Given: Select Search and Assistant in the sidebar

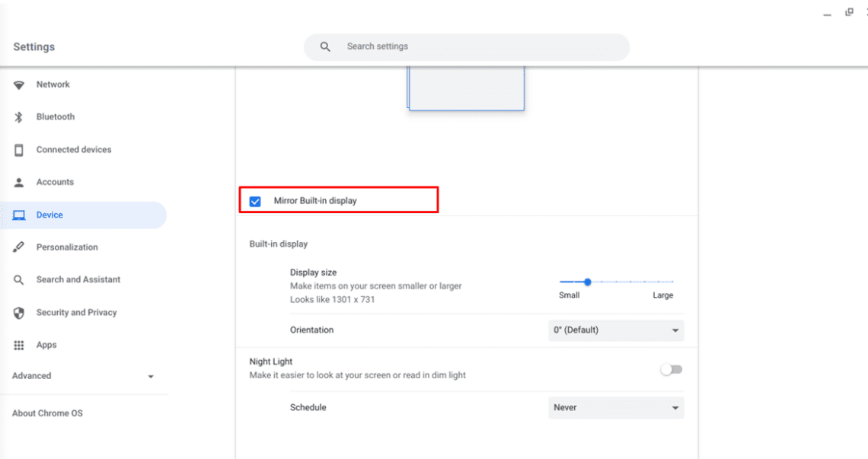Looking at the screenshot, I should (x=78, y=279).
